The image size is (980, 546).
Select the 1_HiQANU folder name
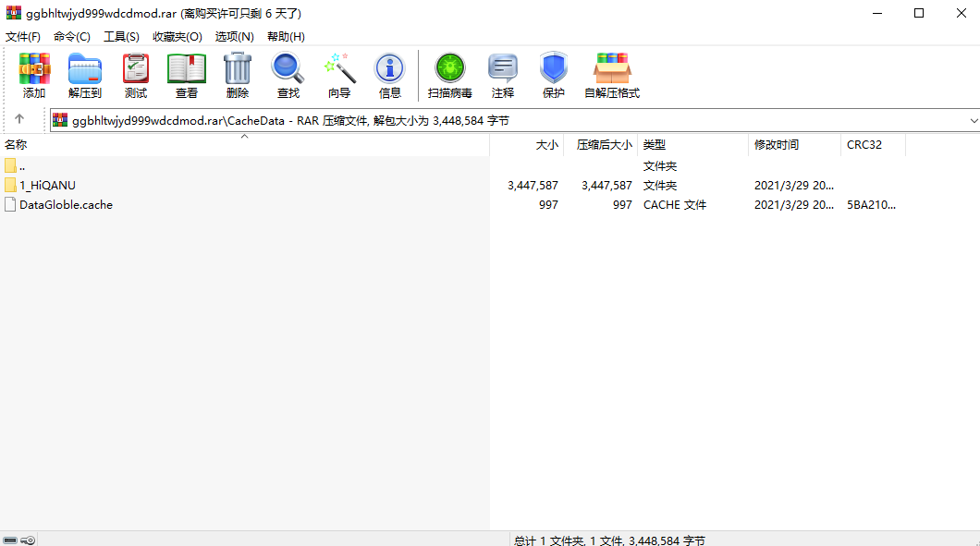[x=47, y=186]
